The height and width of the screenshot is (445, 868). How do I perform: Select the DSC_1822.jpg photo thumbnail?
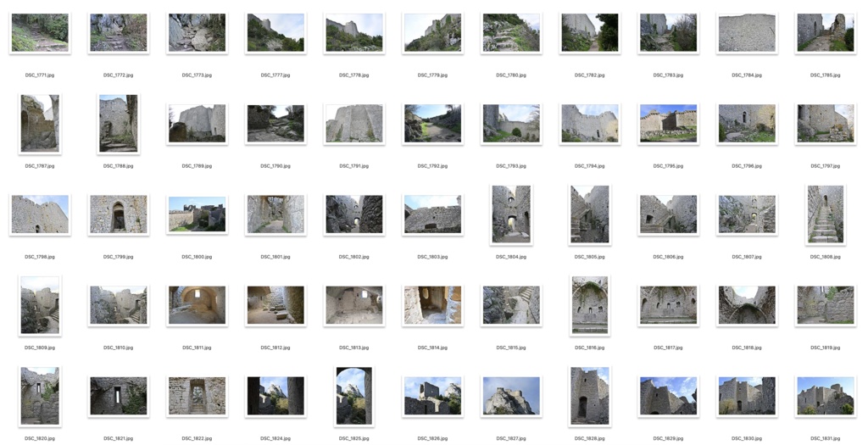(197, 397)
